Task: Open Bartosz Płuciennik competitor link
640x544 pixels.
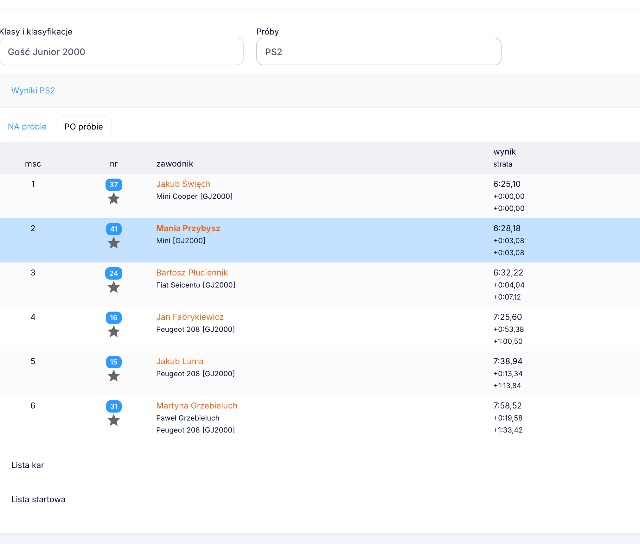Action: pyautogui.click(x=192, y=273)
